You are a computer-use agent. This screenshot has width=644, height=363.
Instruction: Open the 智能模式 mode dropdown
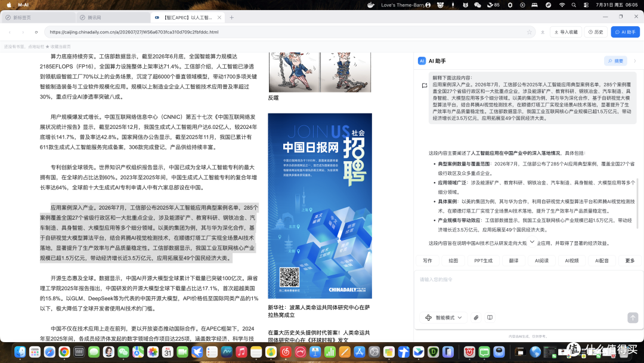coord(444,318)
